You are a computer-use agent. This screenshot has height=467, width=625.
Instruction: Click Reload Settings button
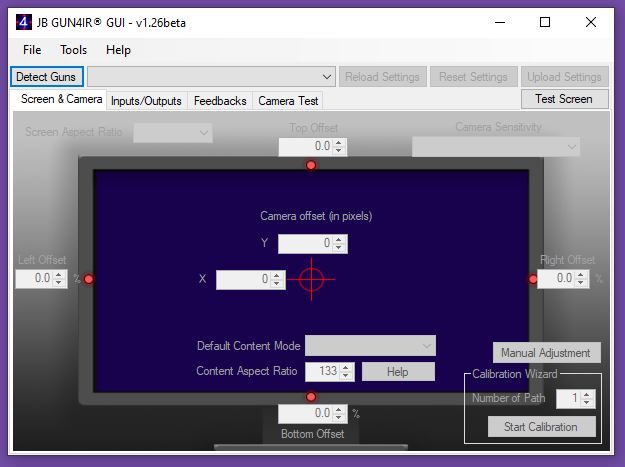383,77
